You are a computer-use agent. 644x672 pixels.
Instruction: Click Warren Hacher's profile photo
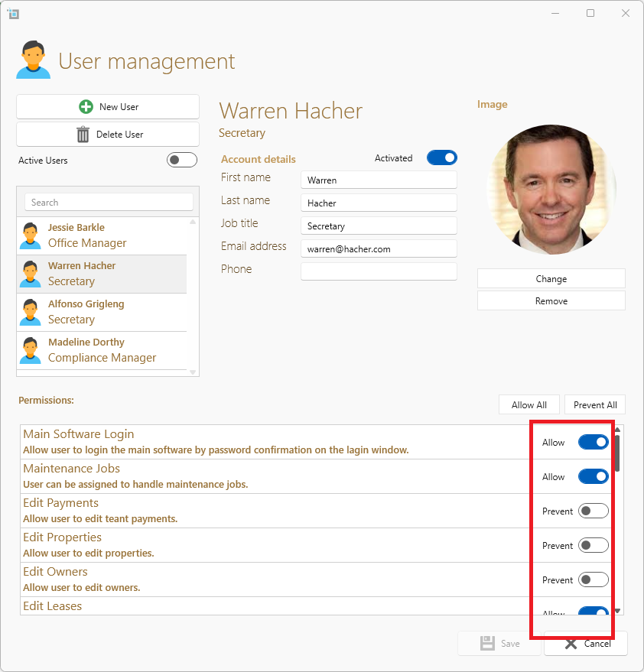(x=551, y=190)
